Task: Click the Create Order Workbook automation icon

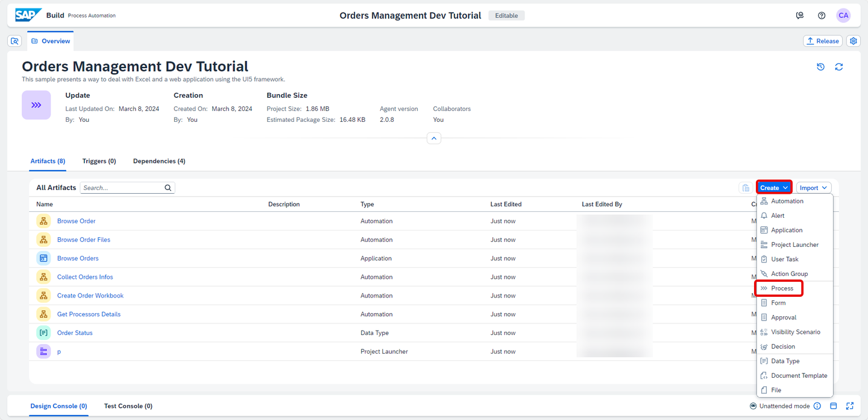Action: [43, 296]
